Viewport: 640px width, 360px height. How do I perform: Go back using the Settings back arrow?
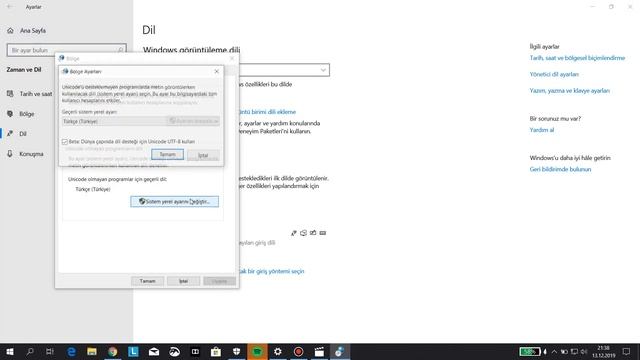point(9,7)
